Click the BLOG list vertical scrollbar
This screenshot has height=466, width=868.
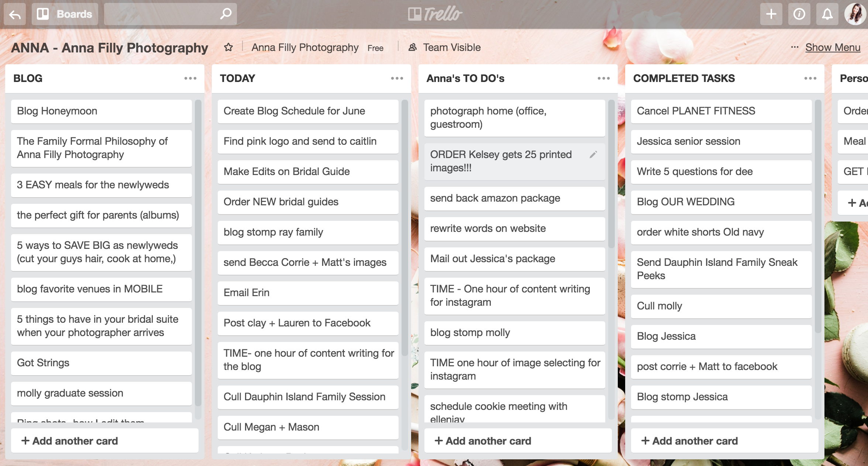tap(198, 253)
